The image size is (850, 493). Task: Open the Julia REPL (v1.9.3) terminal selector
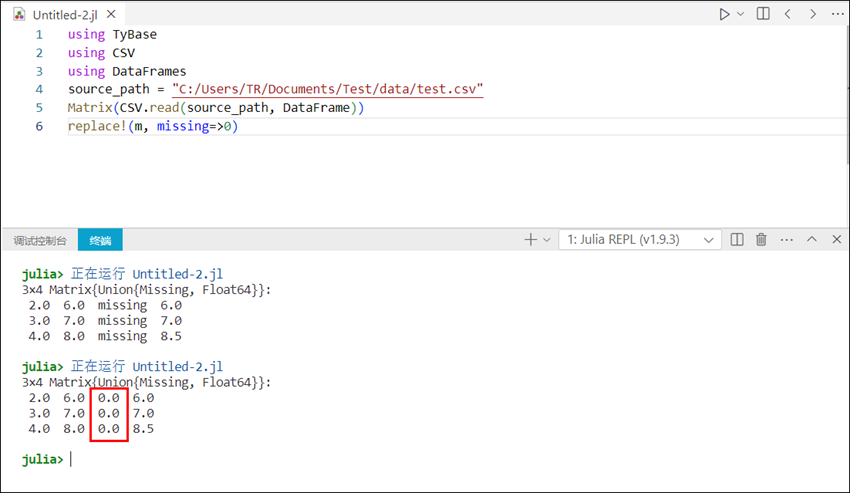tap(640, 240)
